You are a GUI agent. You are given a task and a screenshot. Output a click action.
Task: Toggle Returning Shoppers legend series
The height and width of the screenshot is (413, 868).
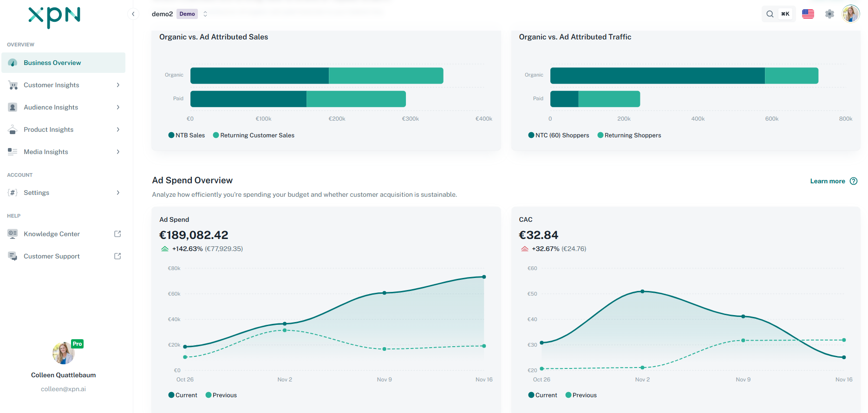tap(629, 135)
